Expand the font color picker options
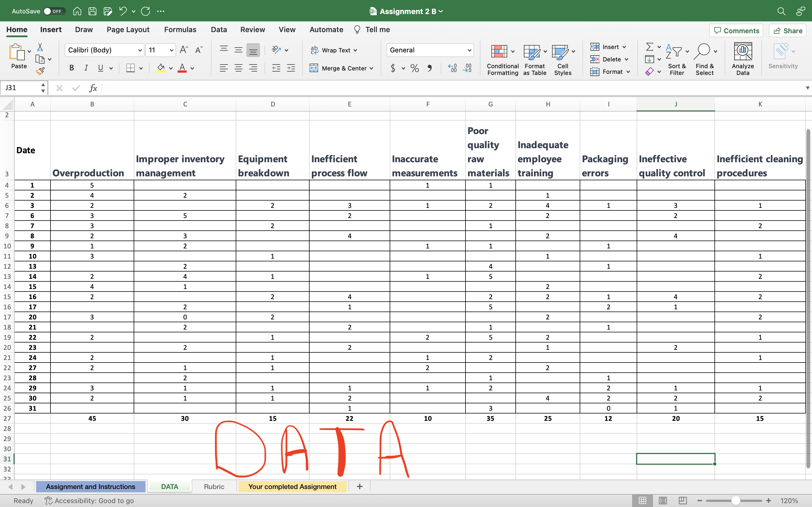The height and width of the screenshot is (507, 812). (x=192, y=68)
